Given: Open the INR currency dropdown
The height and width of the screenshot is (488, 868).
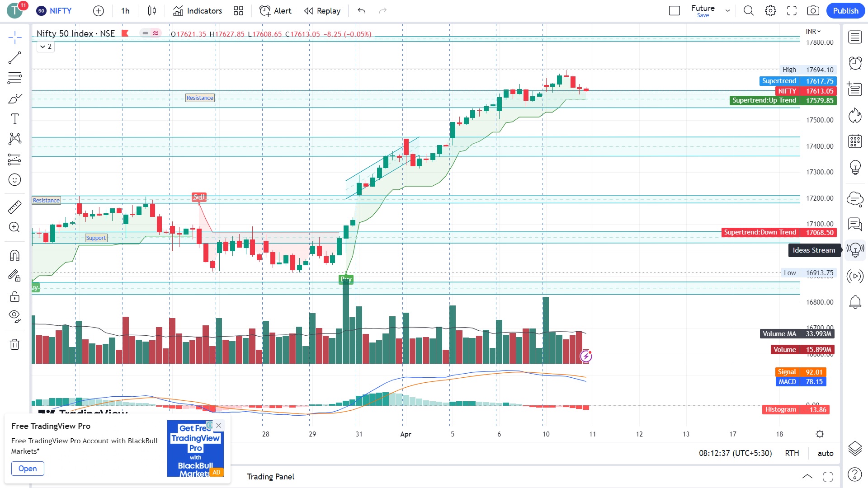Looking at the screenshot, I should 813,31.
